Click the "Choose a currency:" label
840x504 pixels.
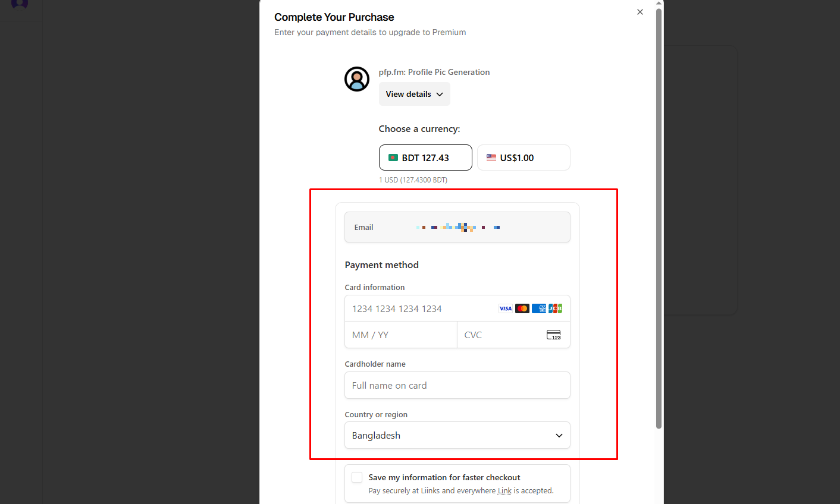click(x=419, y=129)
